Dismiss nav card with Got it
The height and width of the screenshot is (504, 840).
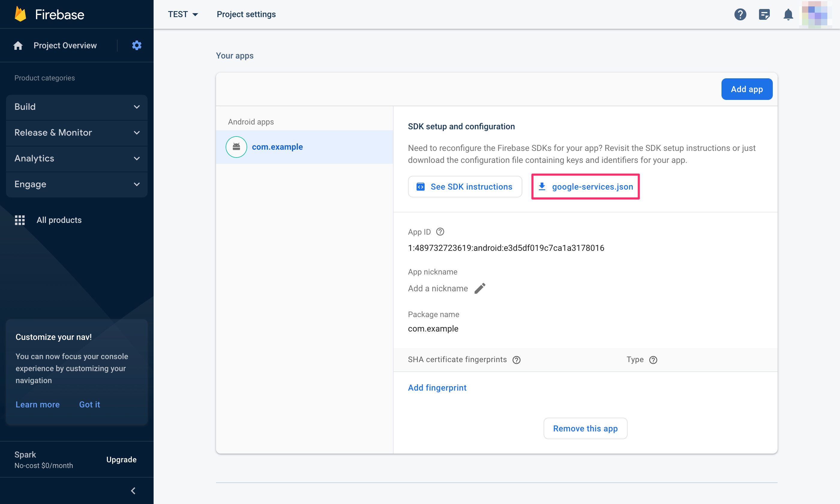tap(90, 404)
